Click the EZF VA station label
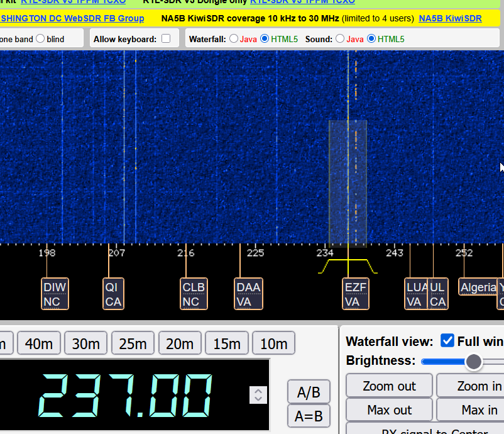Screen dimensions: 504x434 (356, 294)
